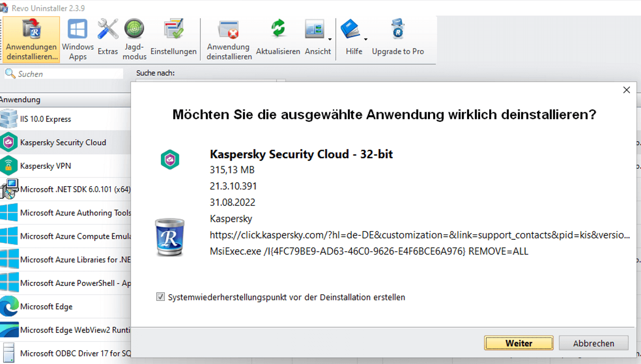Viewport: 641px width, 364px height.
Task: Click the Anwendung column header
Action: point(20,100)
